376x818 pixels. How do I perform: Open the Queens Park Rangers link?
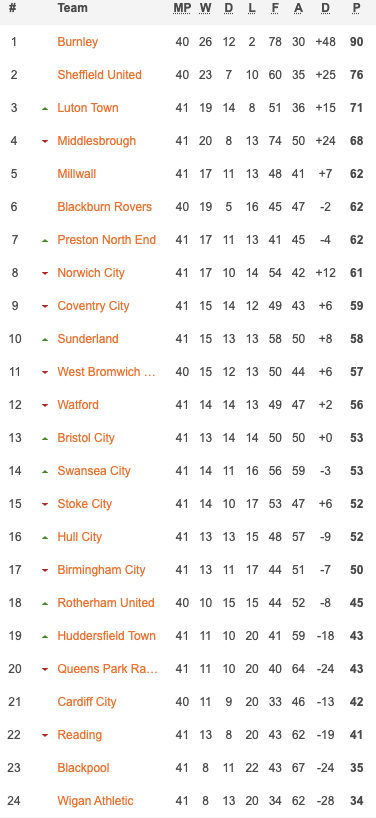107,669
